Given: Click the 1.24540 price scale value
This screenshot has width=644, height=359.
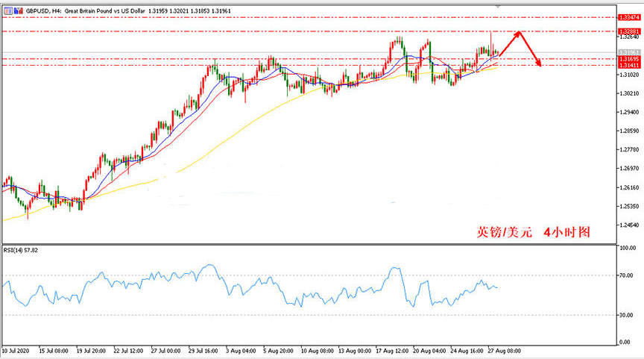Looking at the screenshot, I should [x=629, y=225].
